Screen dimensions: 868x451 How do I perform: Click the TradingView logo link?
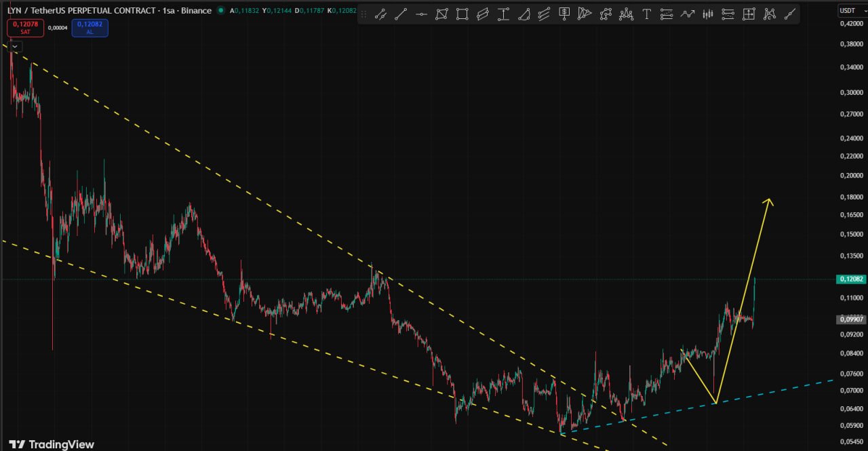52,444
